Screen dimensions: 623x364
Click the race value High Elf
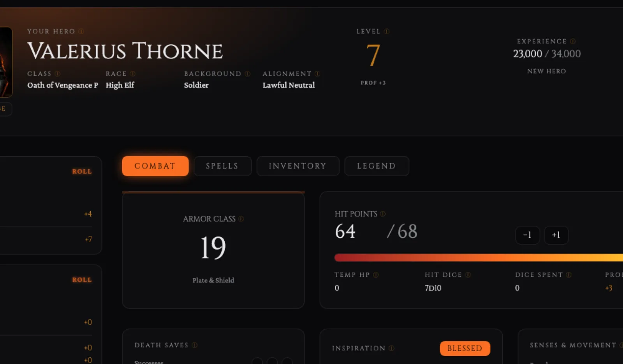coord(120,85)
